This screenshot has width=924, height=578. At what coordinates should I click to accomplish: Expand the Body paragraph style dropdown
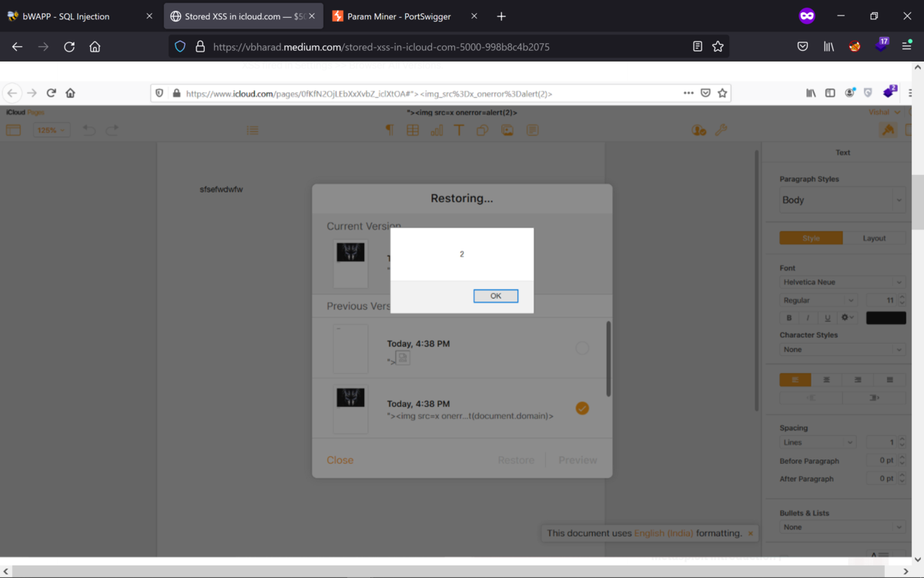[842, 200]
